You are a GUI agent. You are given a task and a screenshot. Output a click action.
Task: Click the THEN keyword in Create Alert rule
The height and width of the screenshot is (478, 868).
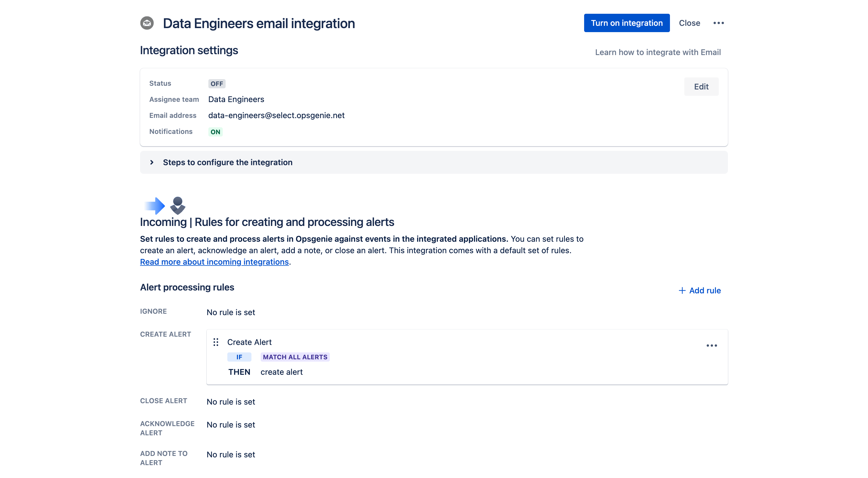click(239, 372)
